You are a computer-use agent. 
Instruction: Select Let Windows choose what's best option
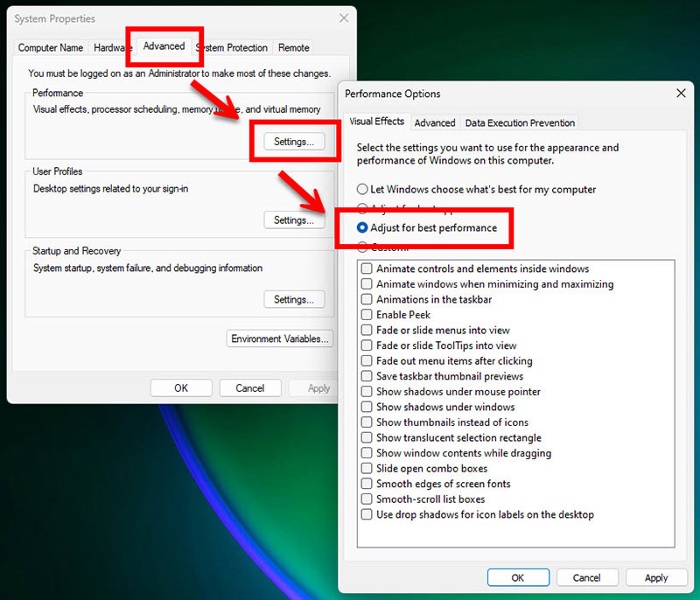pyautogui.click(x=476, y=189)
